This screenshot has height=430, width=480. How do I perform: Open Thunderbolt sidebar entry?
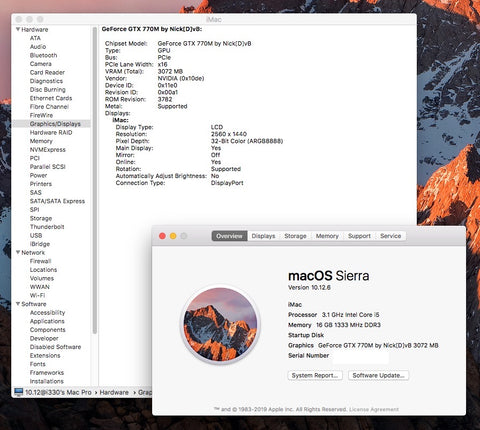[x=47, y=227]
